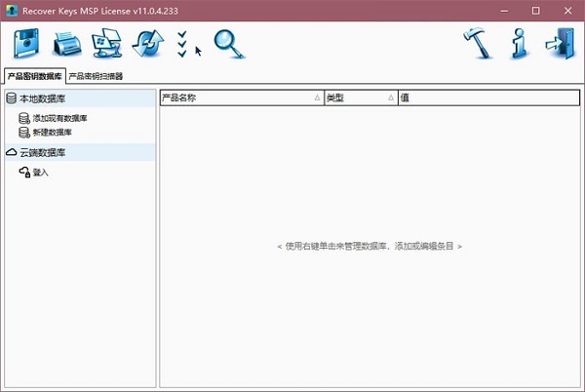585x392 pixels.
Task: Sort by 类型 column header
Action: click(x=361, y=98)
